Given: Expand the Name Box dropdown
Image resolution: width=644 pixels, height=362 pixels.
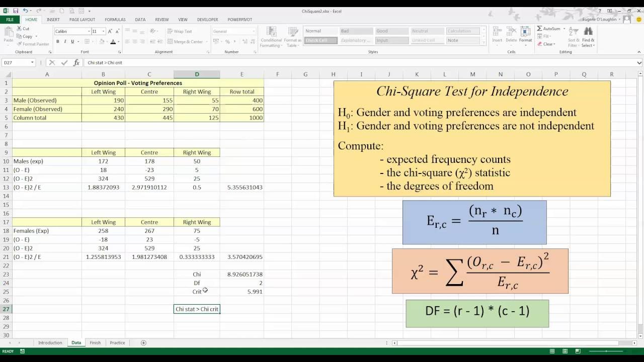Looking at the screenshot, I should 32,63.
